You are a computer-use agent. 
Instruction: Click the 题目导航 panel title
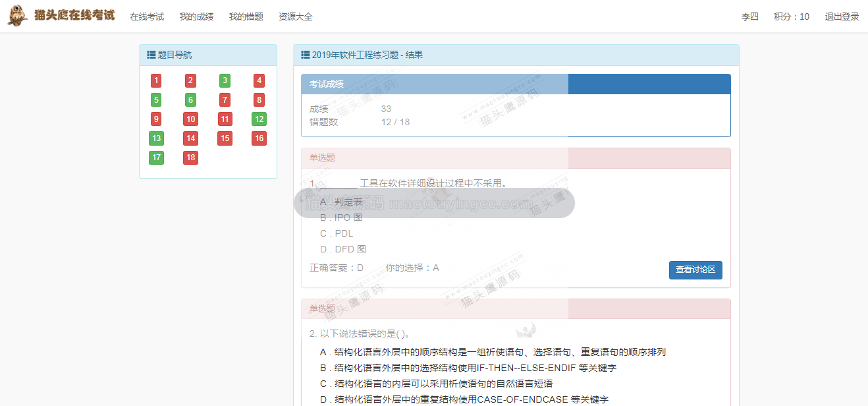175,55
